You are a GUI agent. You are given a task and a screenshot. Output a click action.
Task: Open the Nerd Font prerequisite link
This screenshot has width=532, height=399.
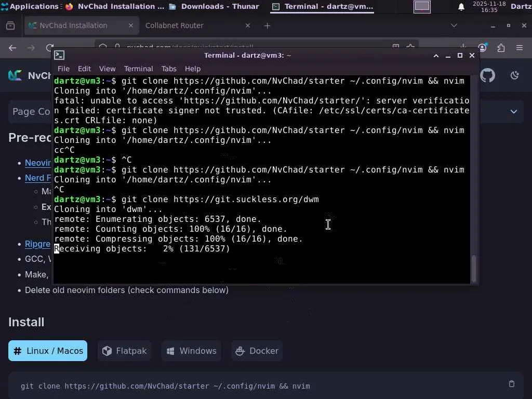[x=37, y=178]
